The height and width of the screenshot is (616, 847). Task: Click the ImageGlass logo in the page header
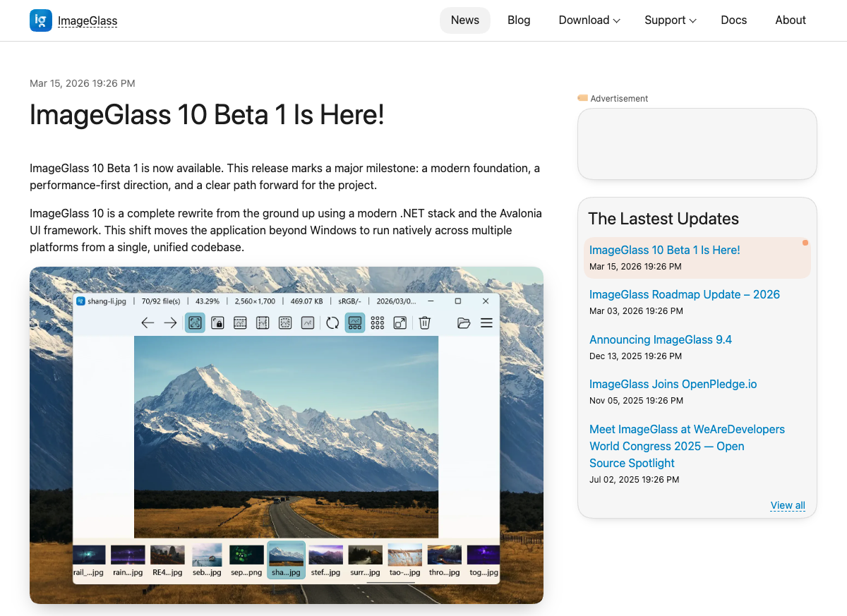tap(73, 20)
